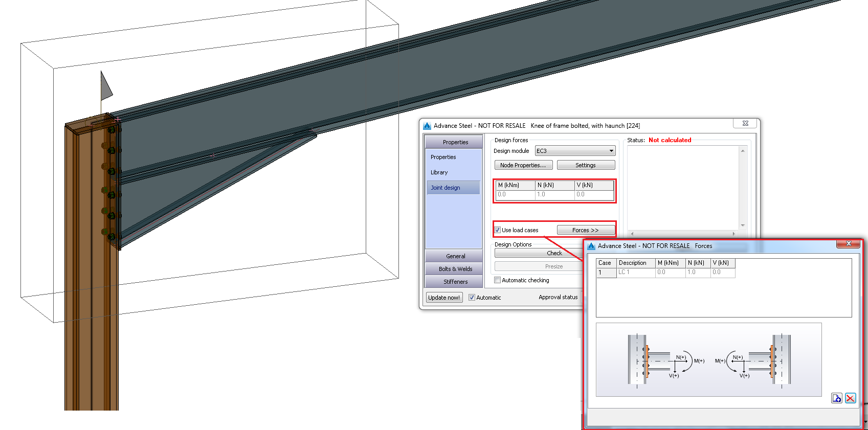The width and height of the screenshot is (868, 430).
Task: Open the Forces >> dialog
Action: tap(586, 230)
